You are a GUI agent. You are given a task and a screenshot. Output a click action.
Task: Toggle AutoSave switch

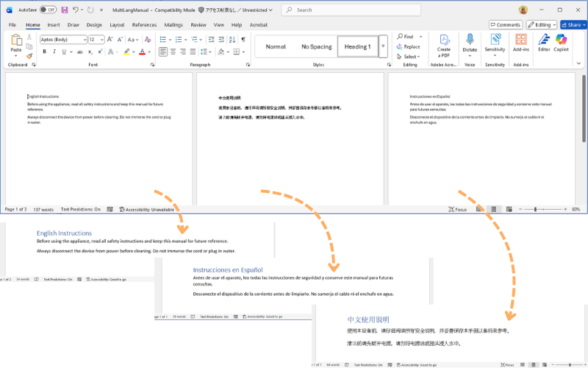click(48, 10)
